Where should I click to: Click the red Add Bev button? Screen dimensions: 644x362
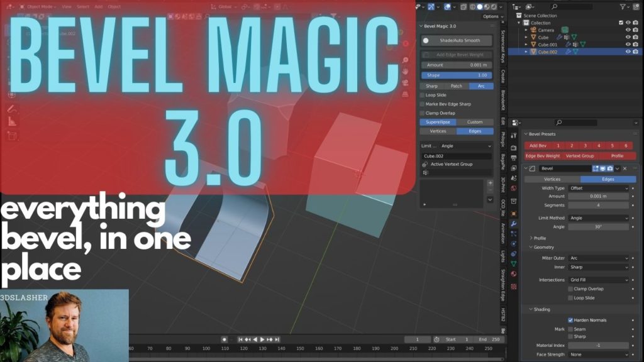(538, 146)
